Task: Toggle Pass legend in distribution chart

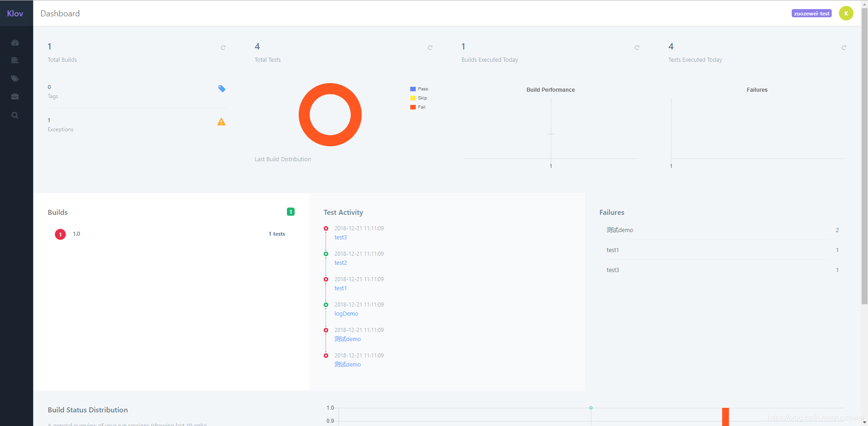Action: coord(419,89)
